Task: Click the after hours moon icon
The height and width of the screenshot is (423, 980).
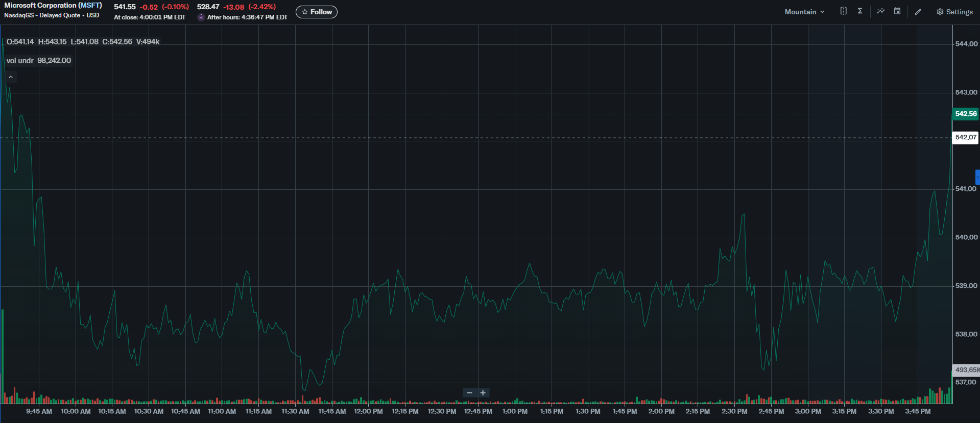Action: [x=201, y=17]
